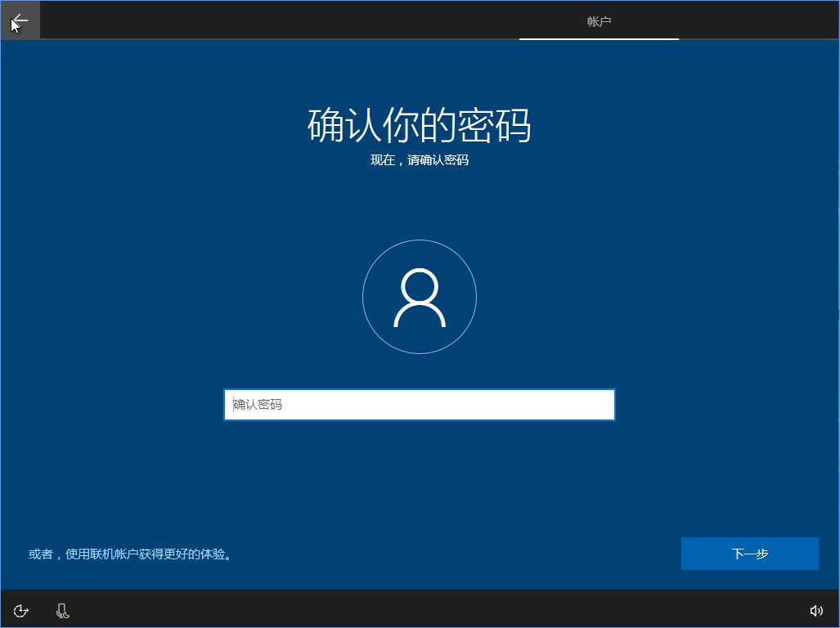The image size is (840, 628).
Task: Open the 使用联机帐户获得更好的体验 link
Action: point(131,554)
